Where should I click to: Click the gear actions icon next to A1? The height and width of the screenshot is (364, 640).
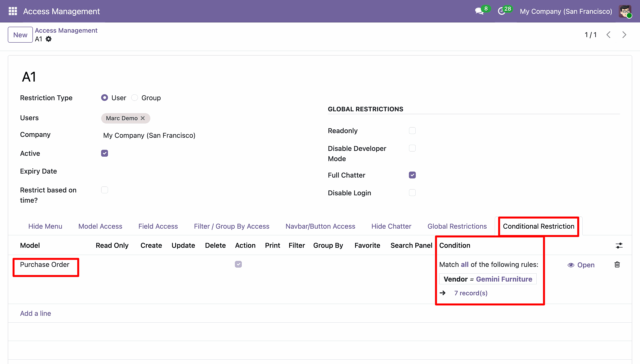(49, 39)
